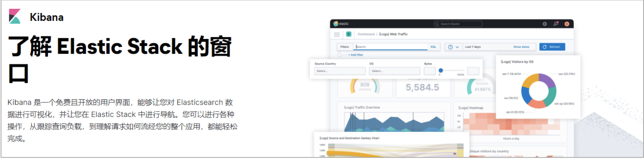Click the [Logs] Visitors by OS title
The width and height of the screenshot is (644, 160).
click(x=517, y=62)
